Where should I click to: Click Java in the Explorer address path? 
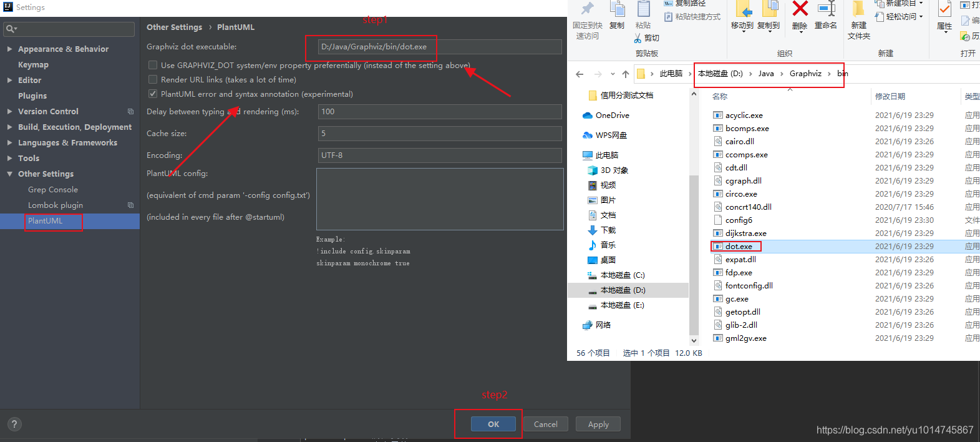coord(766,74)
